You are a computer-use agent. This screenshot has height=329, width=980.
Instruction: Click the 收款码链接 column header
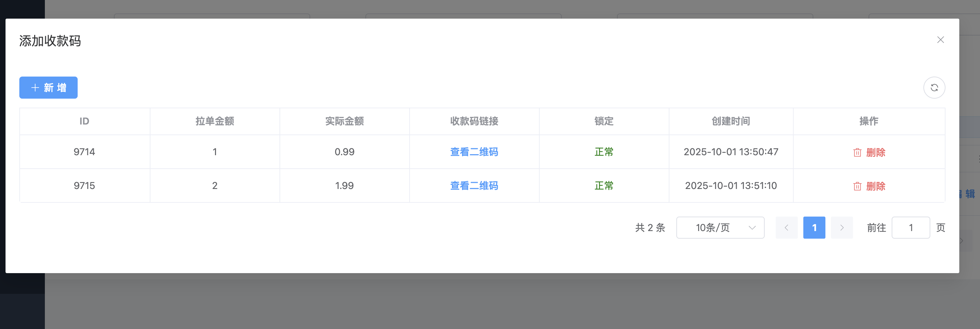(474, 121)
